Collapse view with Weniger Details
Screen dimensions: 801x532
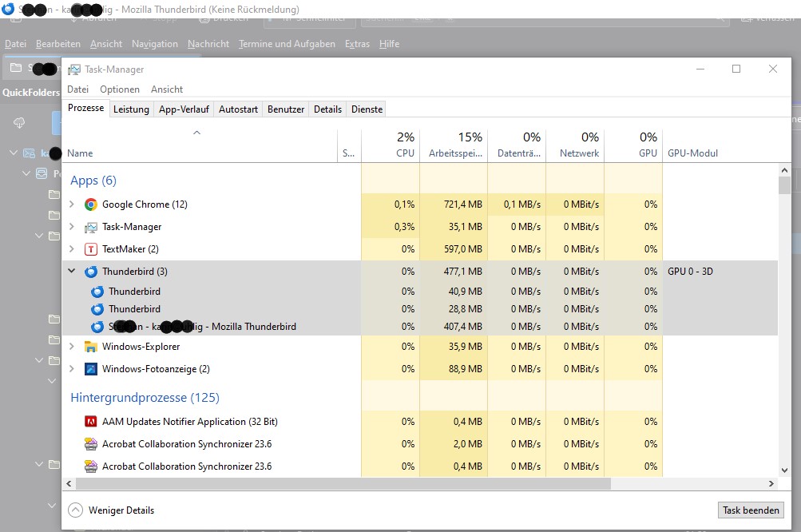(111, 510)
